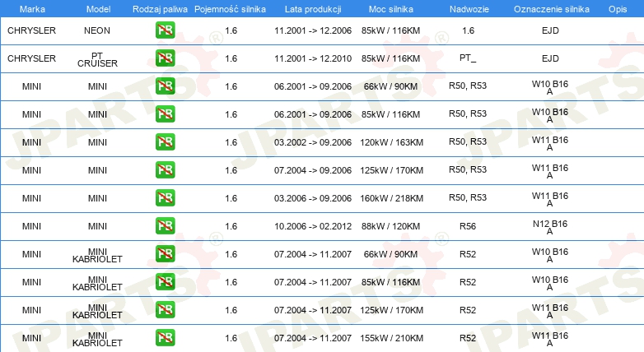
Task: Click engine capacity 1.6 in R56 row
Action: (x=231, y=226)
